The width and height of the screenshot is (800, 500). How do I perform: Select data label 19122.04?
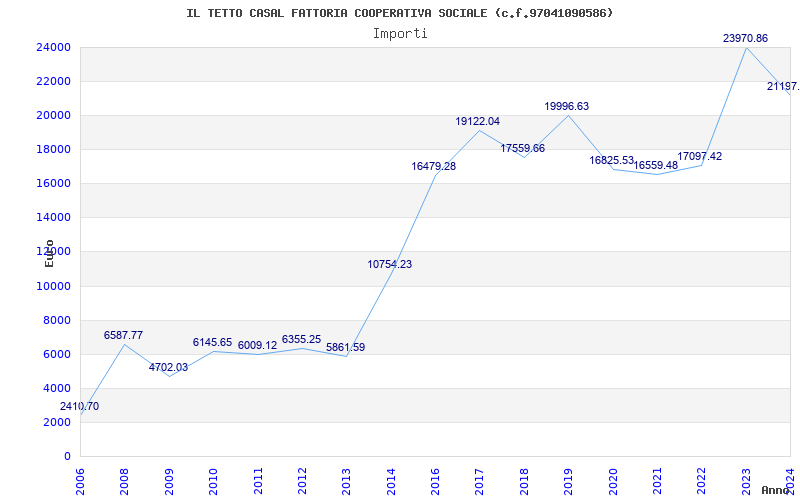click(478, 121)
